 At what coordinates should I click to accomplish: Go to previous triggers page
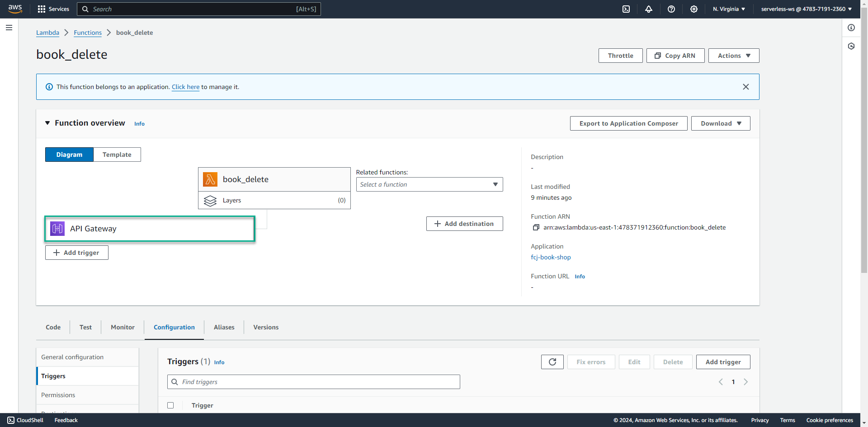coord(721,382)
